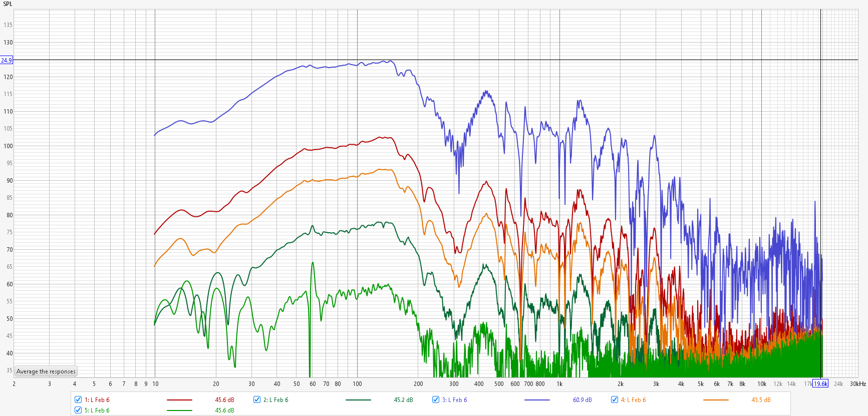The height and width of the screenshot is (416, 868).
Task: Click the 60.9 dB value of trace 3
Action: coord(582,400)
